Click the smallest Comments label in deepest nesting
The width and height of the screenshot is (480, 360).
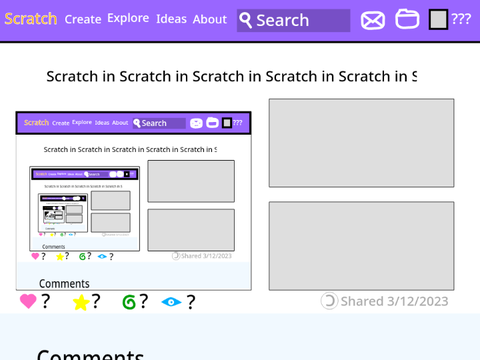[x=50, y=229]
